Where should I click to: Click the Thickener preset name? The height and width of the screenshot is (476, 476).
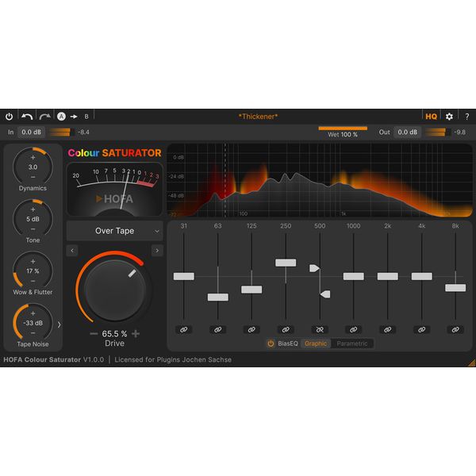pos(258,116)
